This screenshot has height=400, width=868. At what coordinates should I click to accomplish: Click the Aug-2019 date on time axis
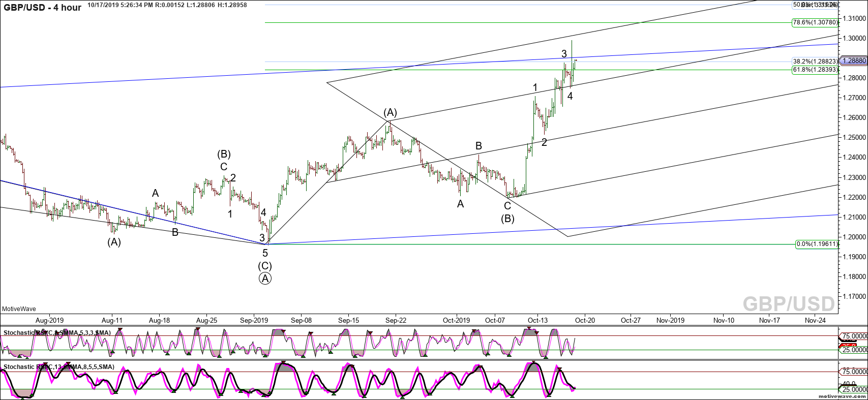click(x=49, y=320)
